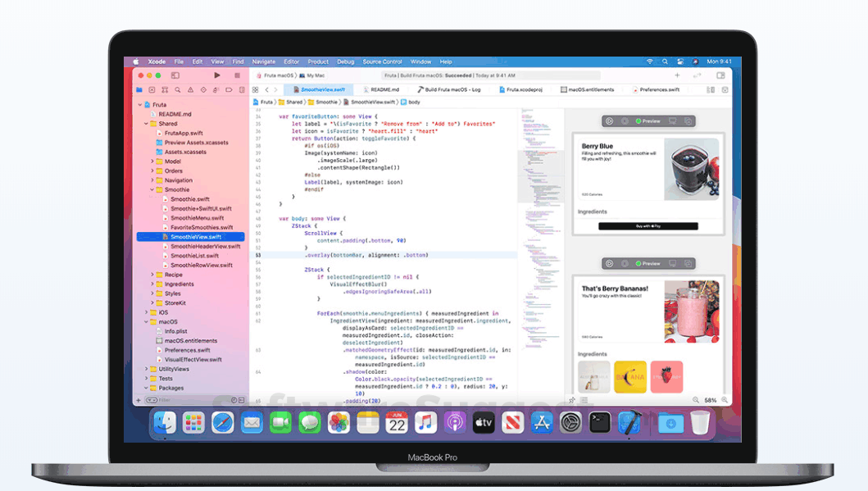Click Buy with Apple Pay button
Viewport: 868px width, 491px height.
648,226
